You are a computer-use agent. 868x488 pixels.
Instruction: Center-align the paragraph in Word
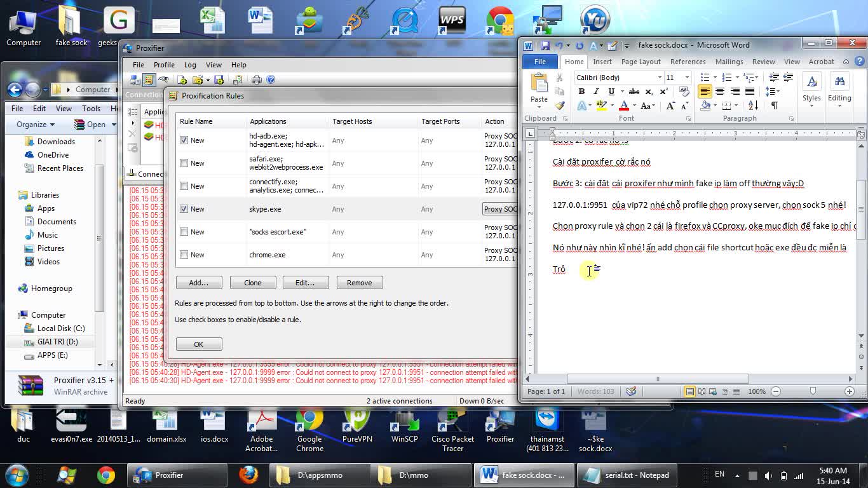point(720,91)
